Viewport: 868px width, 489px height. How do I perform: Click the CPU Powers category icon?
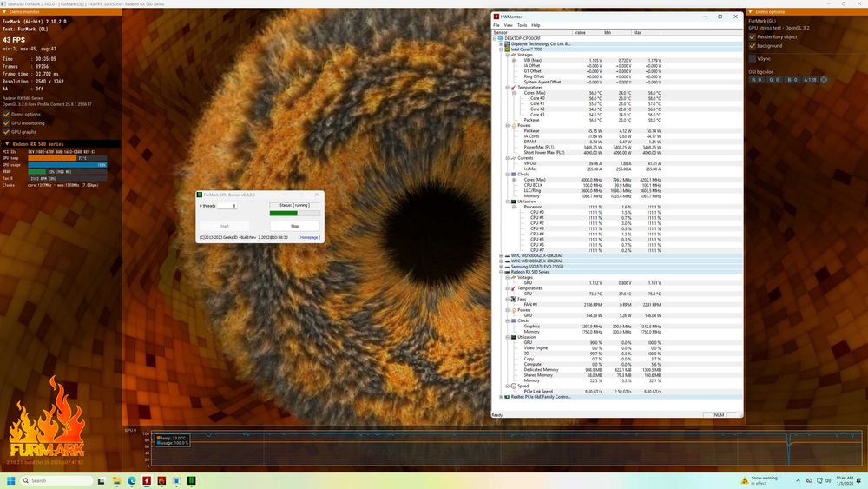click(514, 126)
